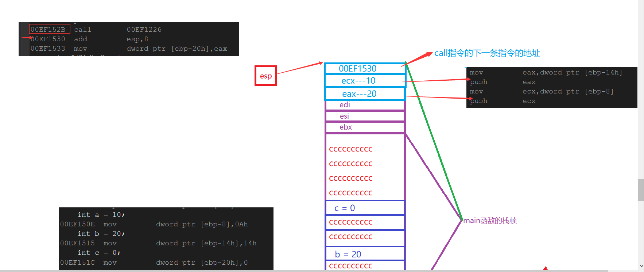Click the dword ptr [ebp-8],0Ah operand

(202, 224)
